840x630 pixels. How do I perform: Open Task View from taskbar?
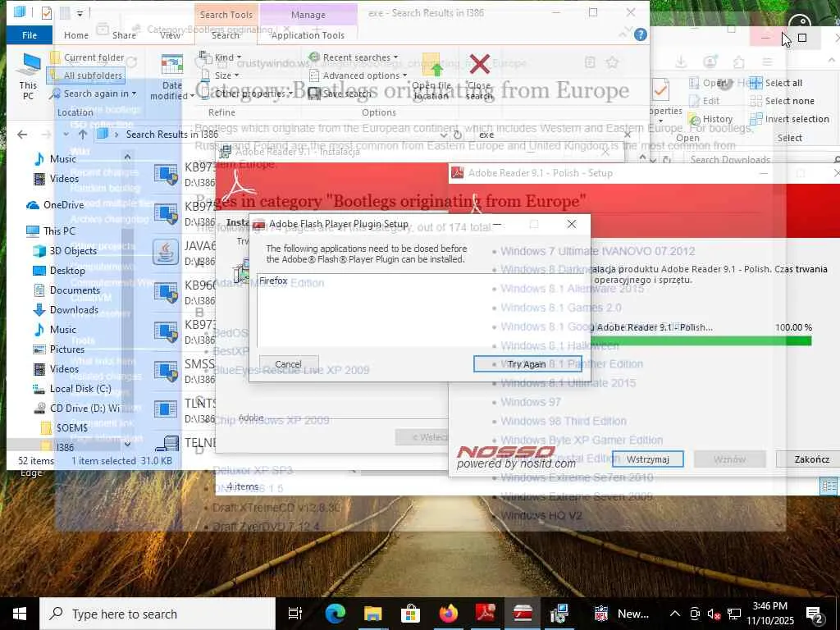pyautogui.click(x=295, y=614)
